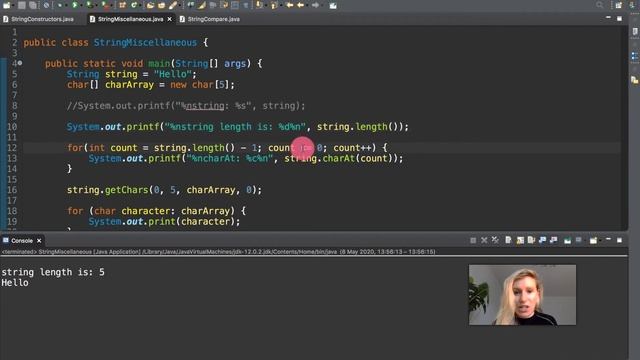Click the Last Edit Location arrow icon

coord(290,5)
